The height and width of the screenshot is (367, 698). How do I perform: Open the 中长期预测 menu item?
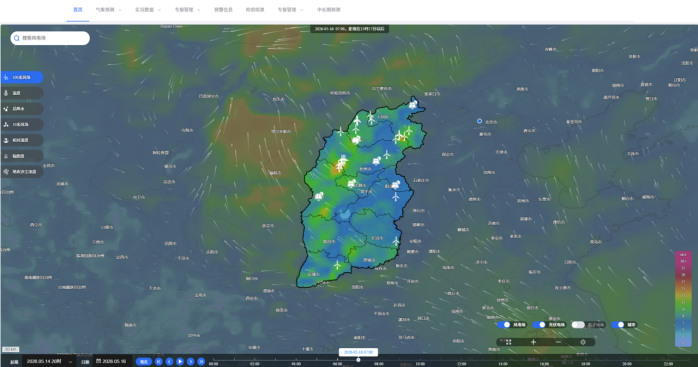(329, 10)
